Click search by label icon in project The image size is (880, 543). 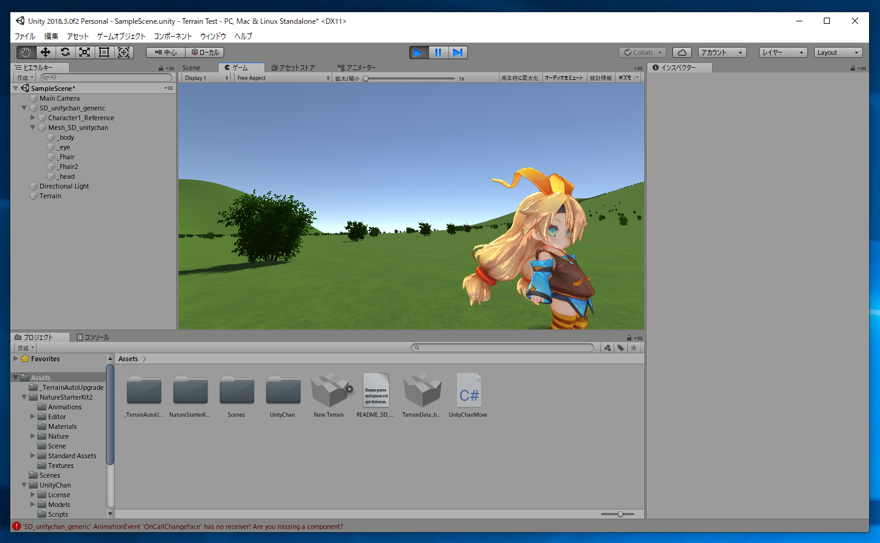coord(621,348)
